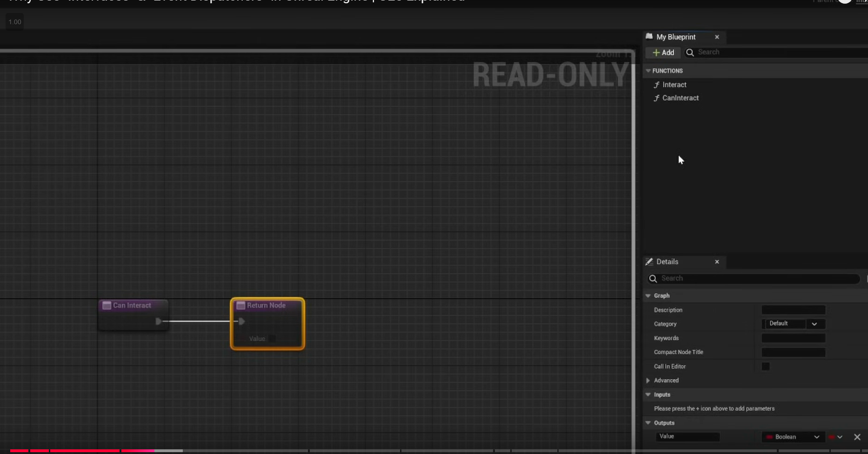Enable the Call In Editor checkbox
Image resolution: width=868 pixels, height=454 pixels.
click(765, 367)
